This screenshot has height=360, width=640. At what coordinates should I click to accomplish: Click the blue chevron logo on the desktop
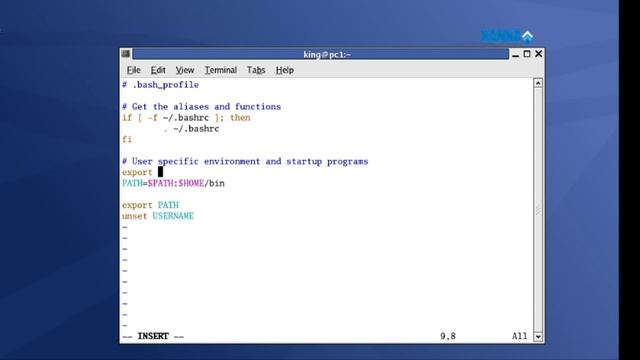(527, 36)
